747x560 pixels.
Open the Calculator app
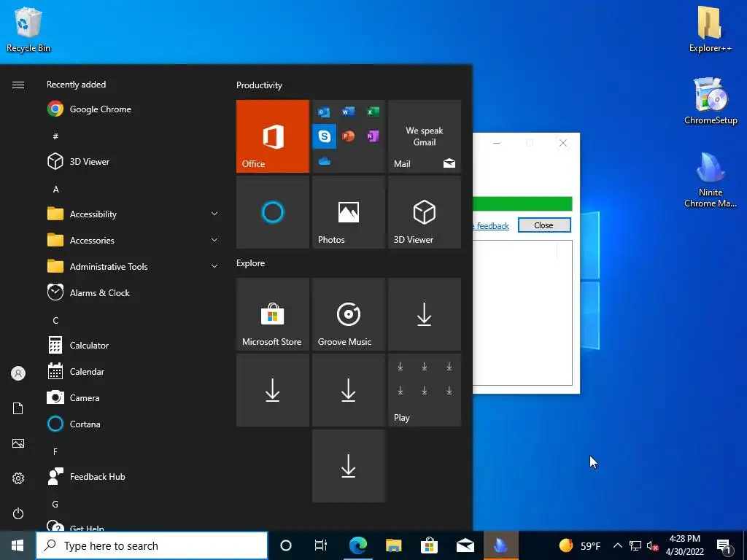click(x=133, y=345)
